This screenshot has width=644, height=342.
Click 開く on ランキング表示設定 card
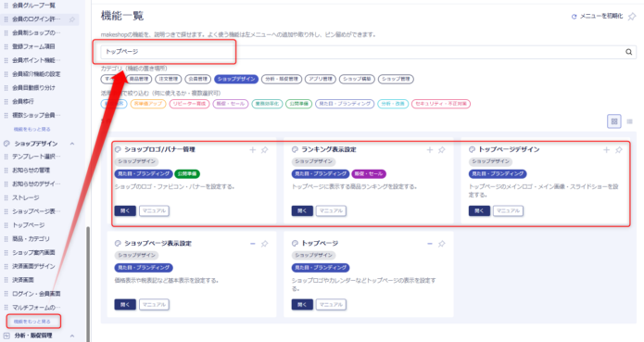[302, 211]
